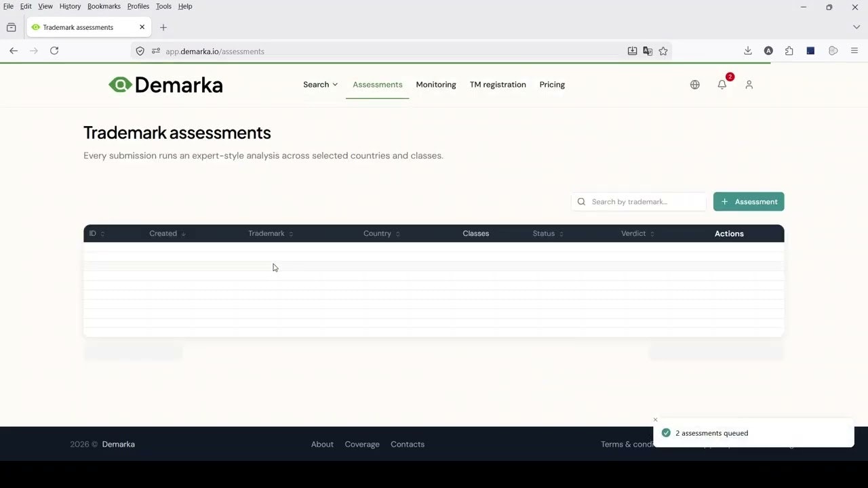This screenshot has width=868, height=488.
Task: Open the Monitoring section
Action: 435,84
